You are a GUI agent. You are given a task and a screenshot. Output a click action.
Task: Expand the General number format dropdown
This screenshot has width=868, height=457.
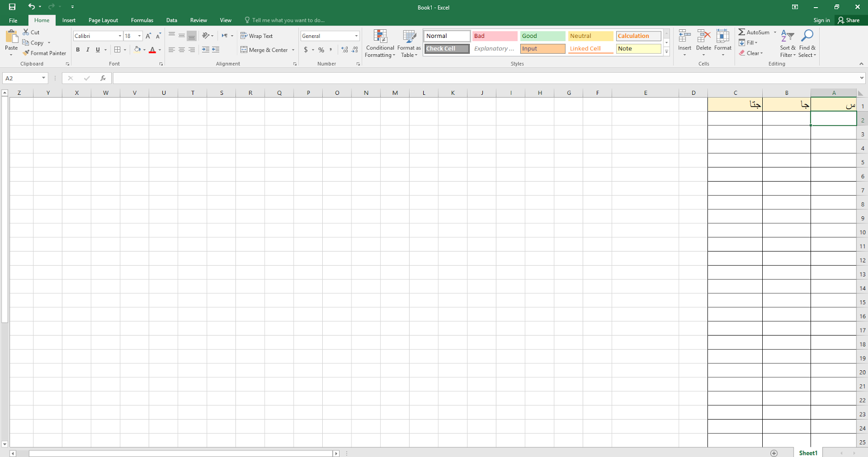pos(356,36)
